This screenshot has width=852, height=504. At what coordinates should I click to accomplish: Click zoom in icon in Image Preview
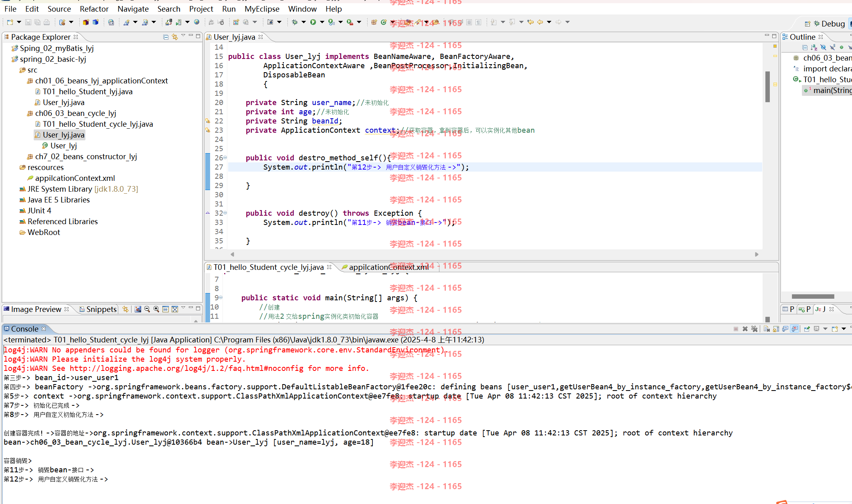click(x=156, y=309)
